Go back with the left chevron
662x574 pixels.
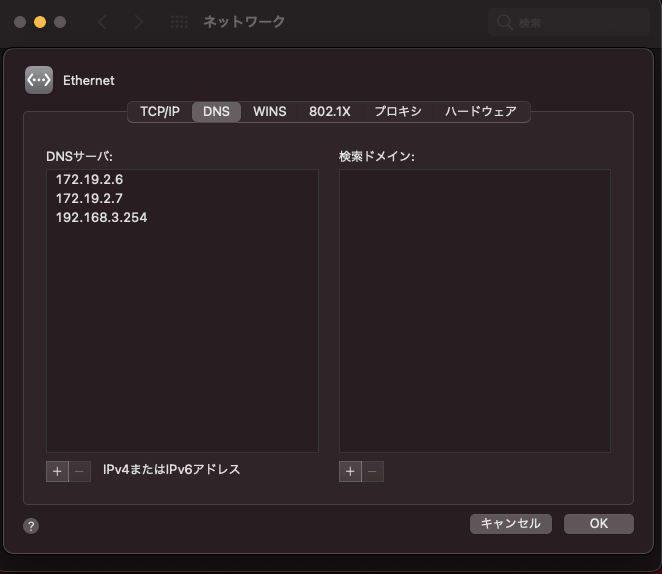pyautogui.click(x=102, y=22)
